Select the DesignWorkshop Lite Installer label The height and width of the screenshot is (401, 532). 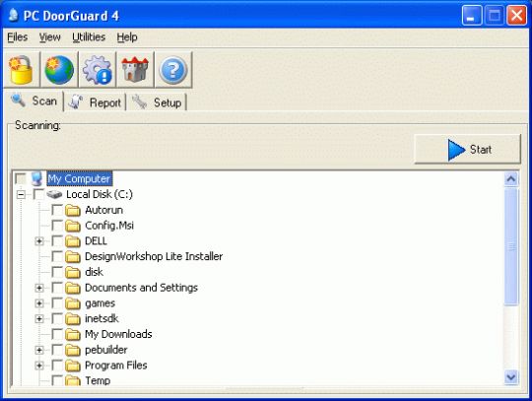[154, 256]
